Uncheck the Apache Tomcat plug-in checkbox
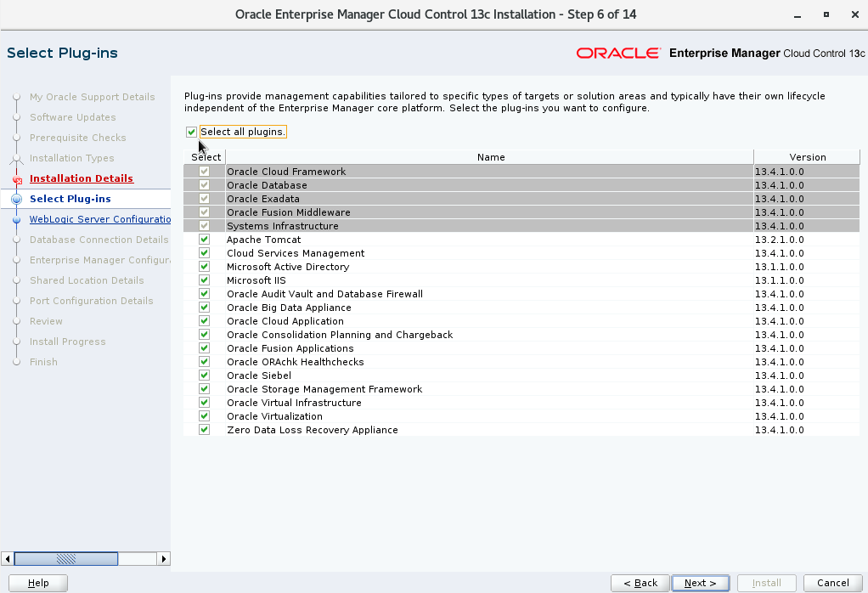Viewport: 868px width, 593px height. tap(205, 240)
